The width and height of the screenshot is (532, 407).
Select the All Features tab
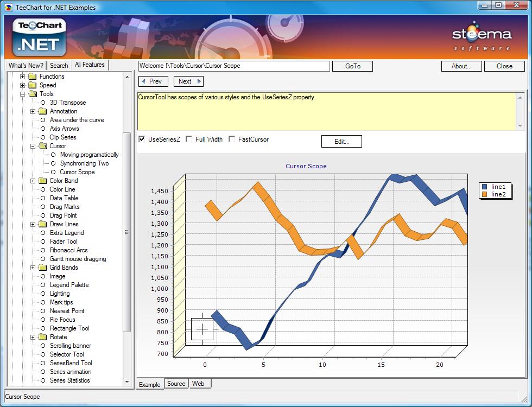[x=90, y=65]
